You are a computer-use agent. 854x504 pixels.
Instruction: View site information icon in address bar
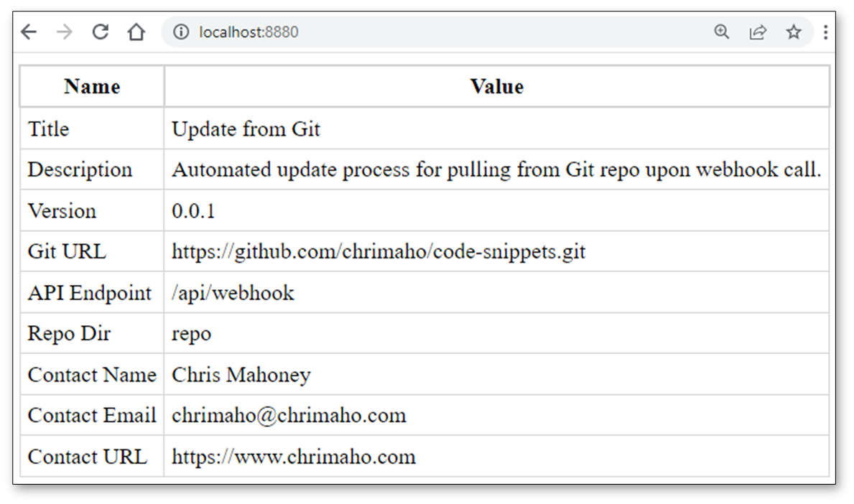[x=181, y=32]
